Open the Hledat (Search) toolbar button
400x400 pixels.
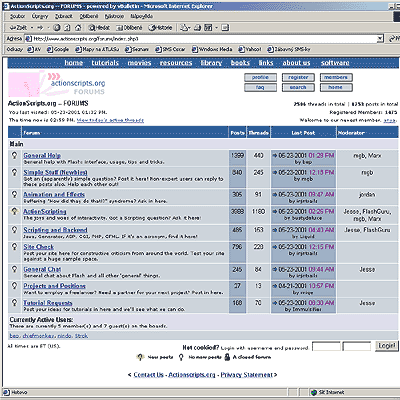coord(99,28)
